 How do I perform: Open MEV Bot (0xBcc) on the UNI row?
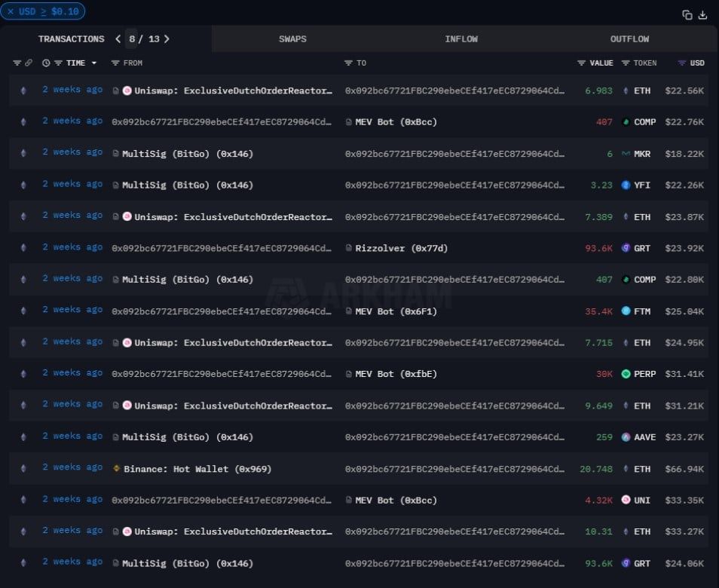coord(396,500)
